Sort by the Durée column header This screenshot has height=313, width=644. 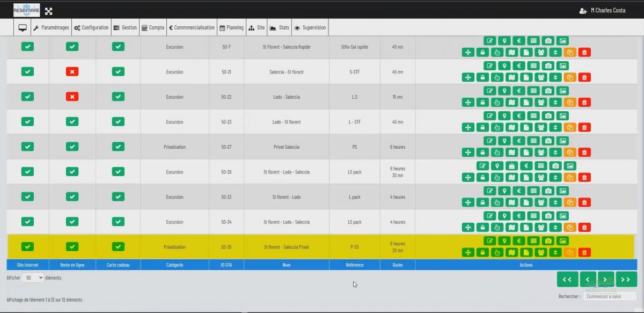tap(398, 265)
